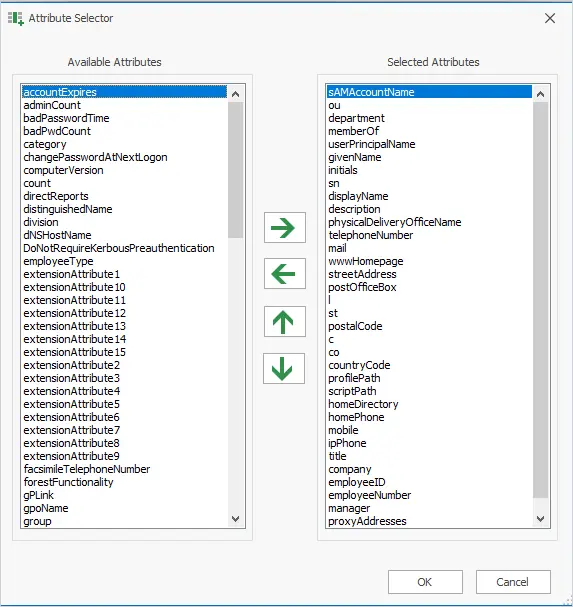This screenshot has height=607, width=573.
Task: Click the Cancel button
Action: click(x=513, y=582)
